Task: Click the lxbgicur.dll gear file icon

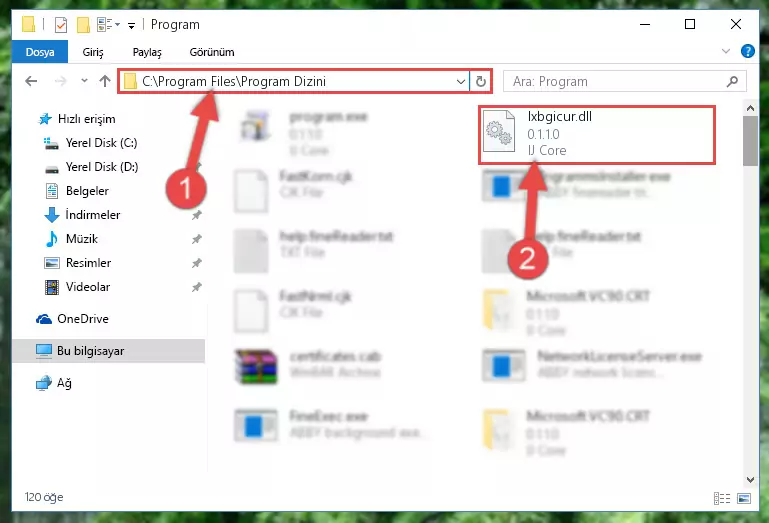Action: 499,131
